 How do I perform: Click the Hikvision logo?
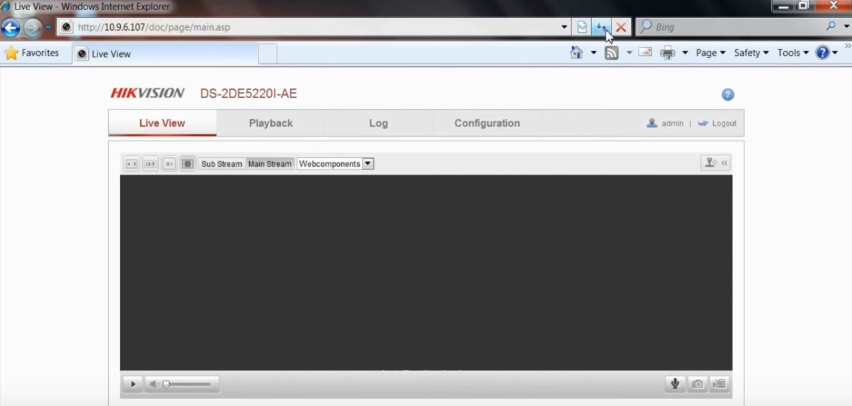(x=147, y=93)
